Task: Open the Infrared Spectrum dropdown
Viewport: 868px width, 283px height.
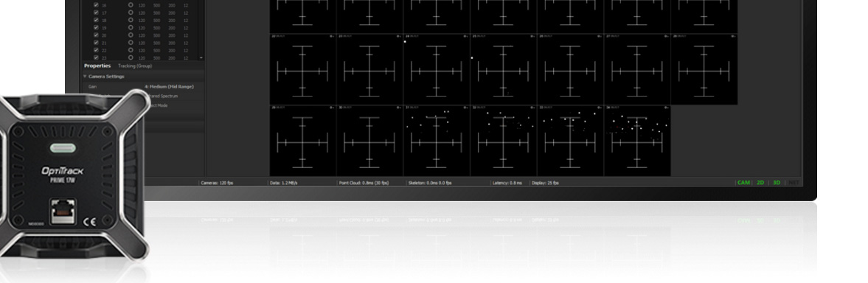Action: click(163, 96)
